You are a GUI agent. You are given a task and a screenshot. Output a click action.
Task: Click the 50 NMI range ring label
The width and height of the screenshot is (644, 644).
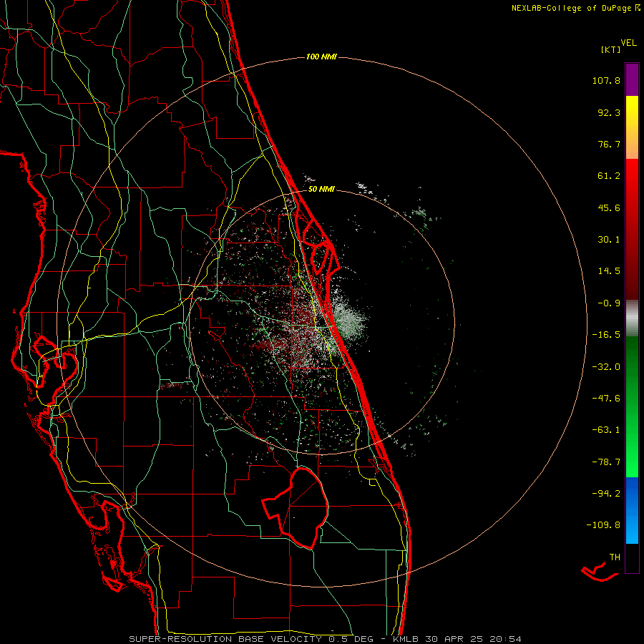click(x=321, y=190)
